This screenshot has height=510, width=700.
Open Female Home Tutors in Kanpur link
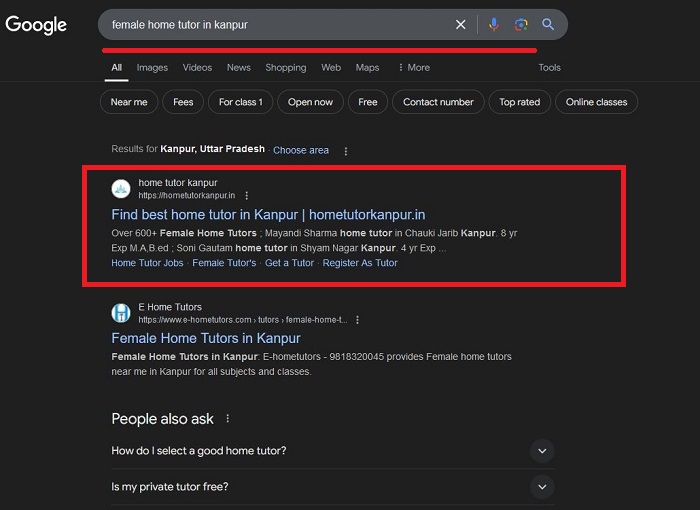[x=206, y=338]
